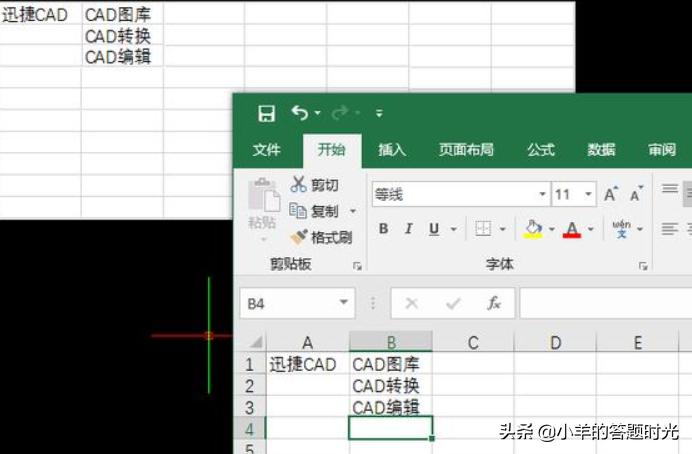Viewport: 692px width, 454px height.
Task: Toggle Italic formatting
Action: click(409, 229)
